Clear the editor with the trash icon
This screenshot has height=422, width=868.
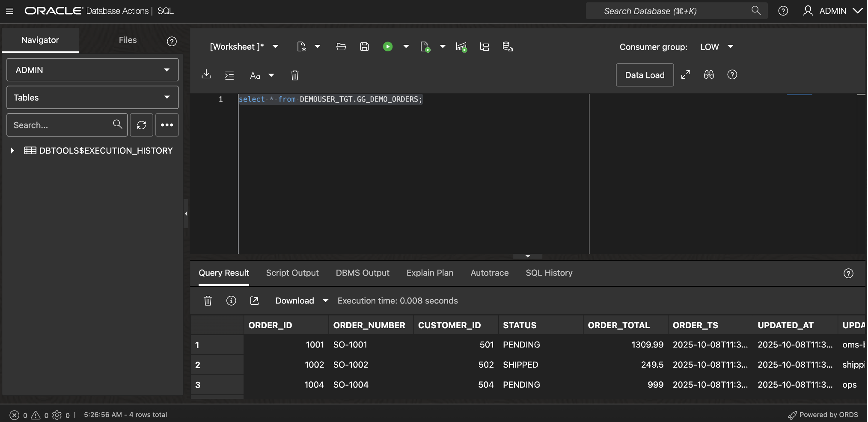coord(294,75)
